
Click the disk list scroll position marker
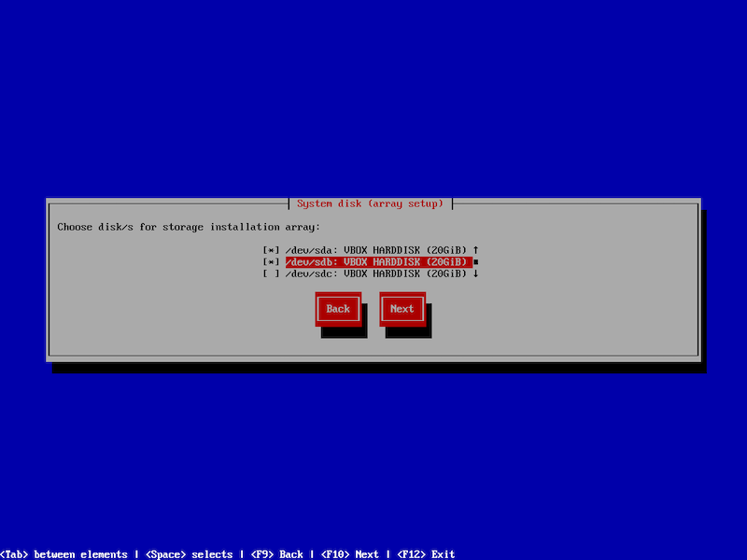[475, 262]
